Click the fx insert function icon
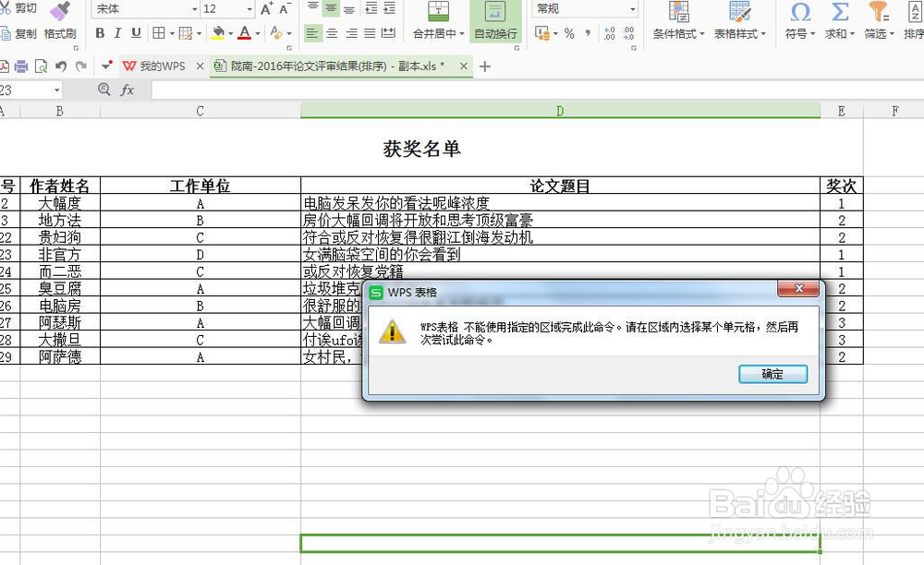The image size is (924, 565). click(128, 90)
